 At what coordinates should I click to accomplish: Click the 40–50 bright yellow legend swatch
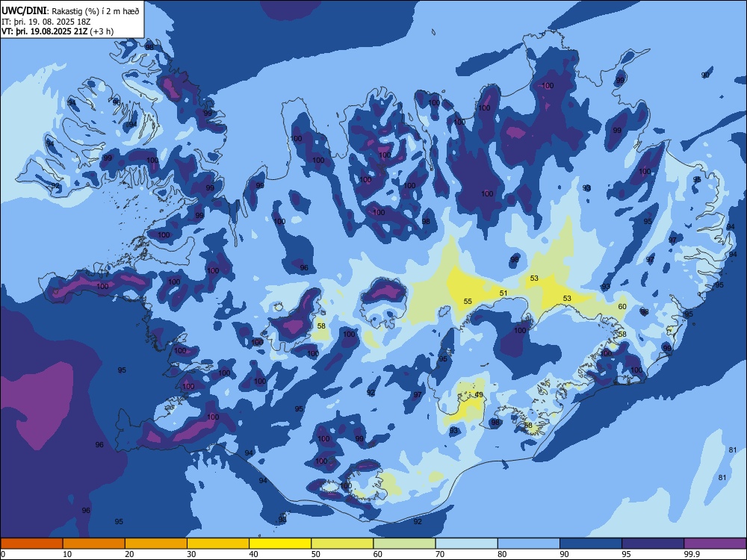coord(280,544)
